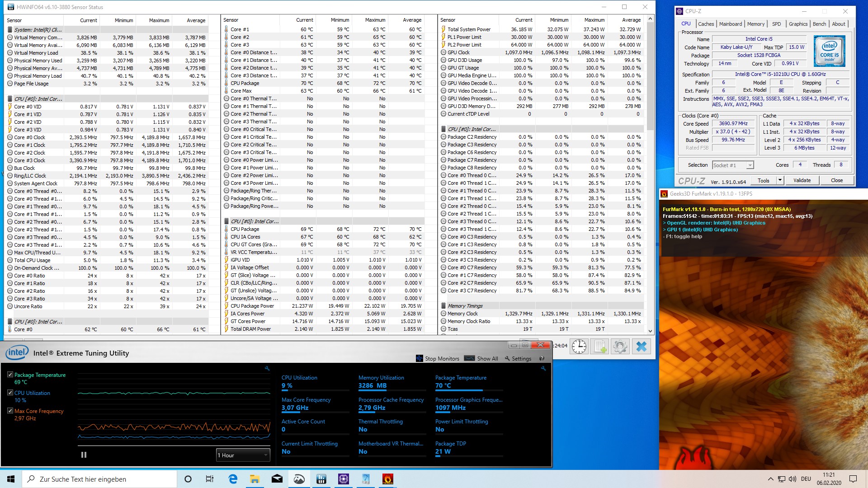Image resolution: width=868 pixels, height=488 pixels.
Task: Open the Tools dropdown arrow in CPU-Z
Action: click(779, 180)
